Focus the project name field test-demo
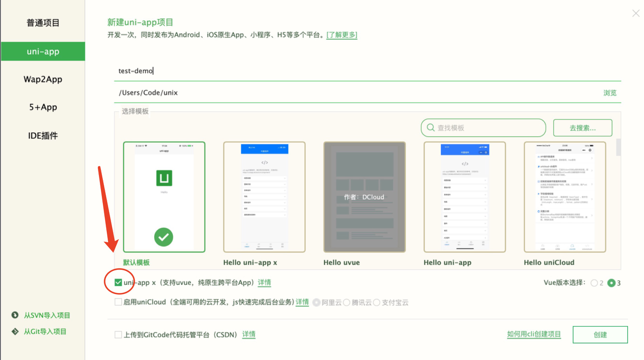 pyautogui.click(x=368, y=71)
